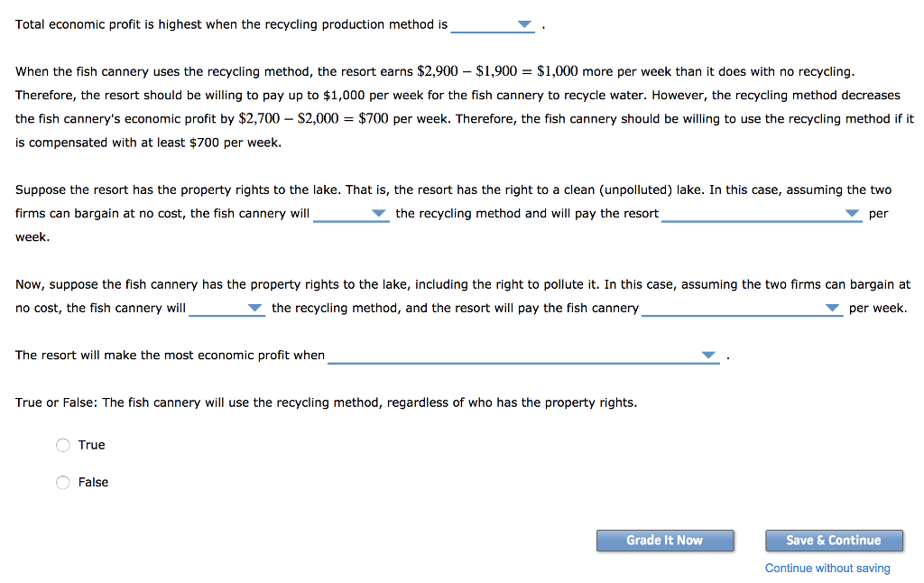Open the blue dropdown arrow after "recycling production method is"
Viewport: 924px width, 583px height.
[x=523, y=25]
